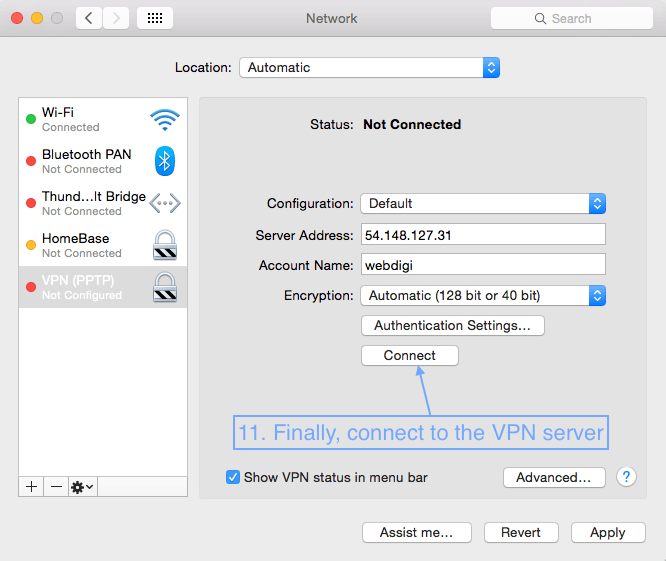This screenshot has width=666, height=561.
Task: Select Thunderbolt Bridge service
Action: (103, 203)
